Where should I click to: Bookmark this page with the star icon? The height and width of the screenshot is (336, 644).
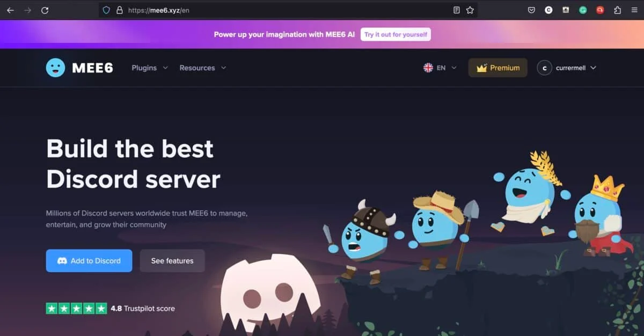pyautogui.click(x=470, y=10)
